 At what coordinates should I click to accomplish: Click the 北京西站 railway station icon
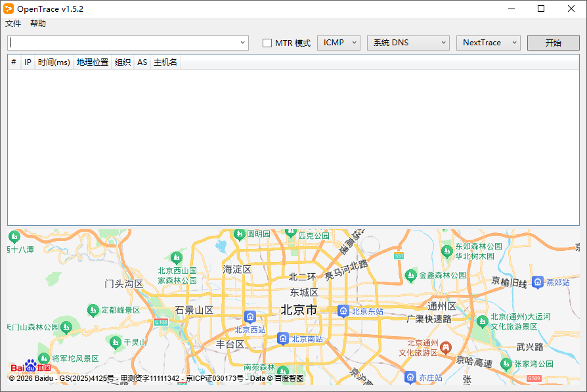250,317
